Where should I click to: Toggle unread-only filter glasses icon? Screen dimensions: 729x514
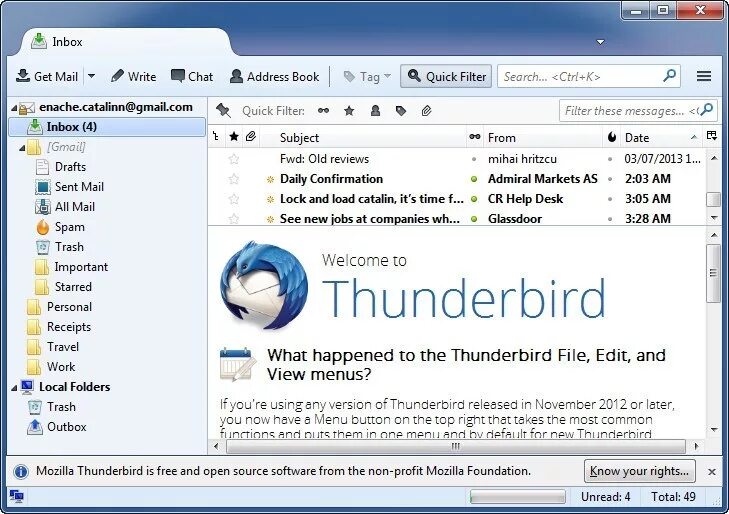tap(324, 111)
